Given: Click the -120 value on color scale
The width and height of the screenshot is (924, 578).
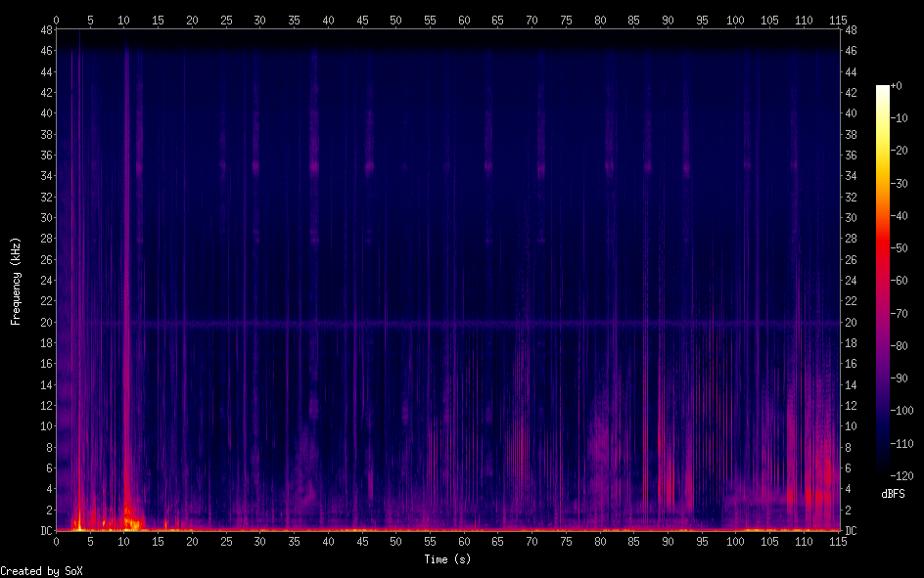Looking at the screenshot, I should pyautogui.click(x=901, y=477).
